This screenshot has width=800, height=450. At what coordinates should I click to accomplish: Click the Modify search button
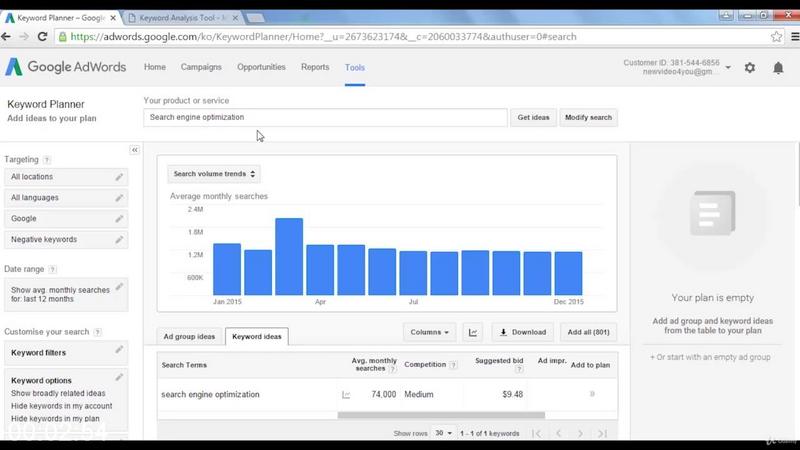pos(588,117)
